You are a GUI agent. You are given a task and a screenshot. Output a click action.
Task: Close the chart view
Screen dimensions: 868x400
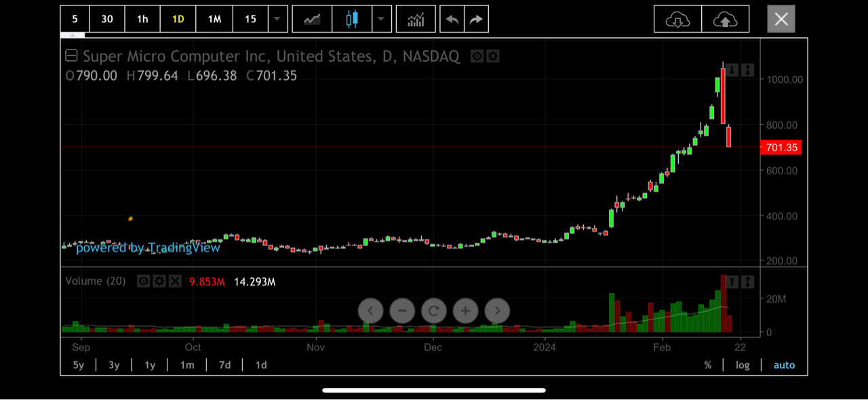[781, 19]
